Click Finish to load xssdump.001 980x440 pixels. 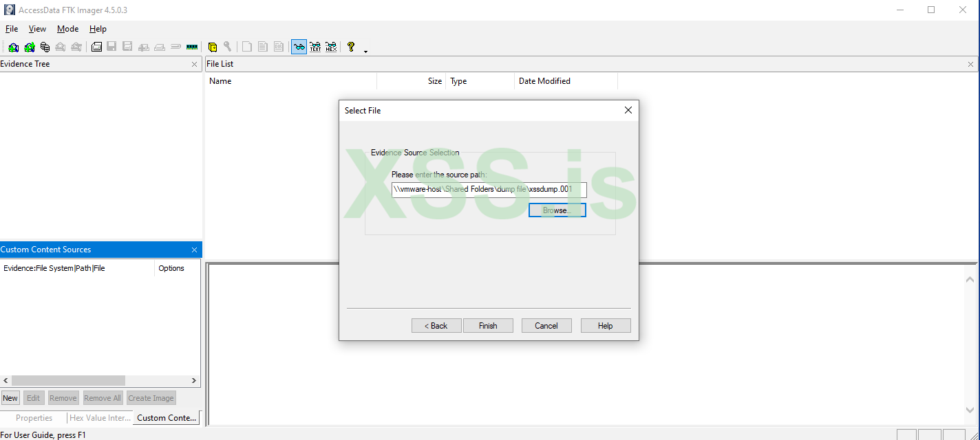(x=488, y=325)
